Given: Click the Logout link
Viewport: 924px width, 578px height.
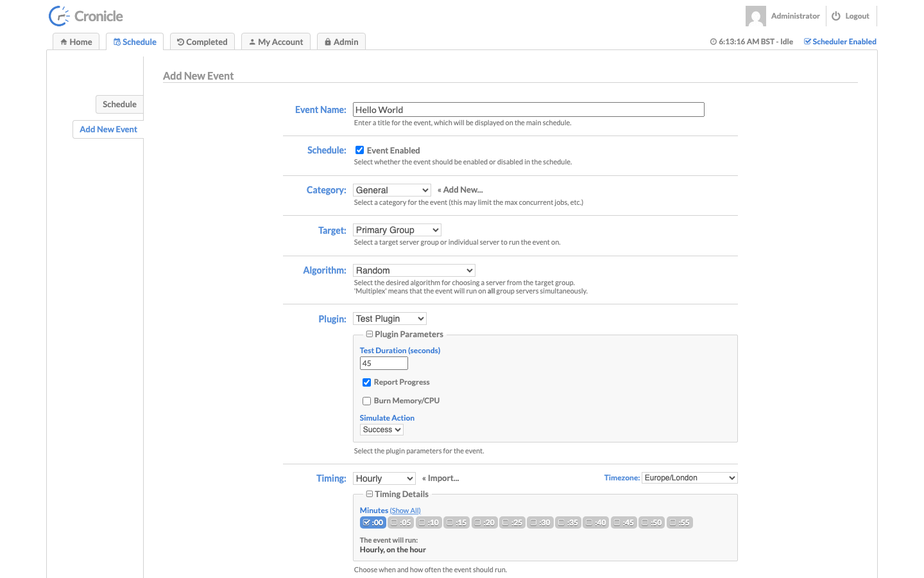Looking at the screenshot, I should pyautogui.click(x=857, y=16).
